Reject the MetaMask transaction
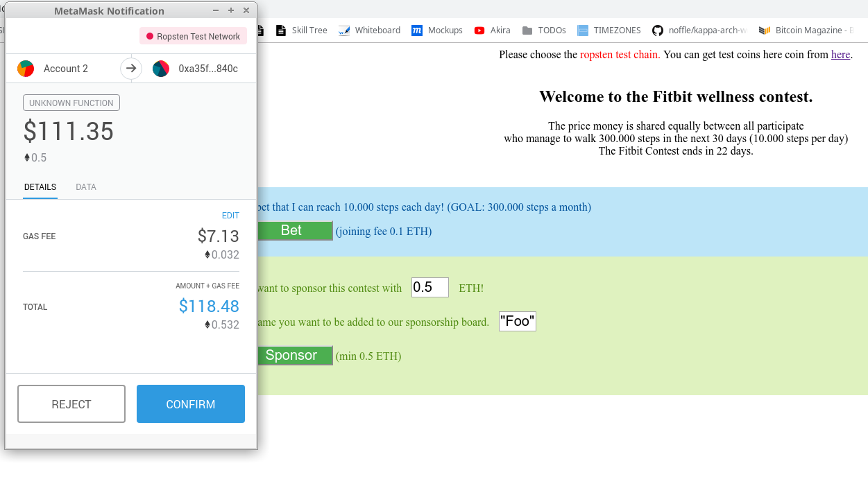Image resolution: width=868 pixels, height=477 pixels. click(71, 404)
